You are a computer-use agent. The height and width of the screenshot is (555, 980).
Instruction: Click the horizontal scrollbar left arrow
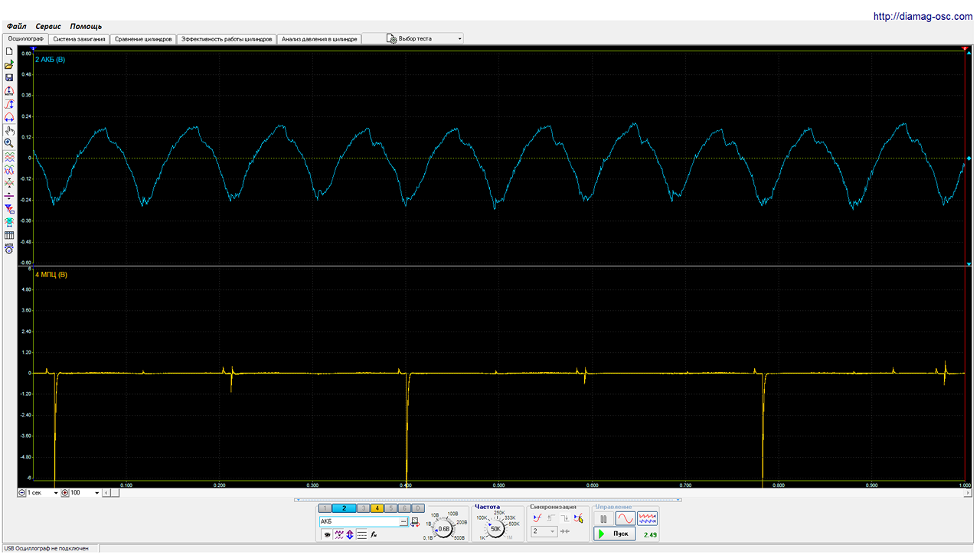pos(106,493)
